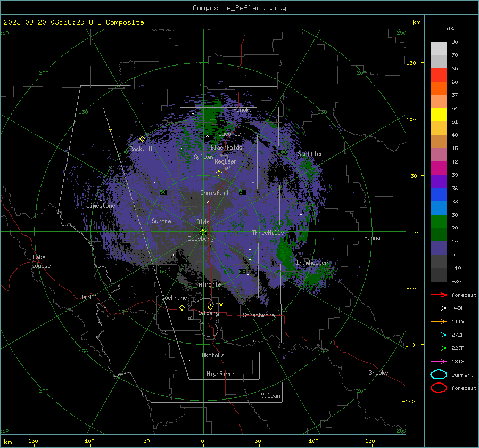Select the 80 dBZ color swatch
The width and height of the screenshot is (479, 448).
[x=439, y=48]
